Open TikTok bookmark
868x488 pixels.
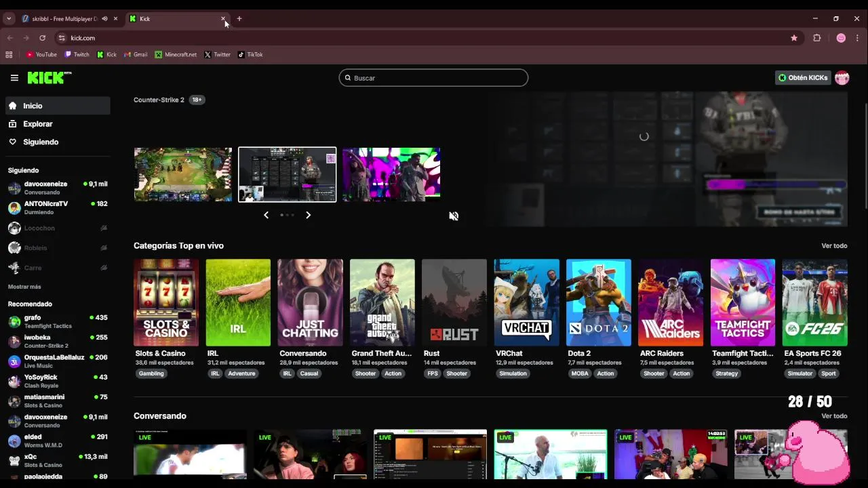(250, 54)
